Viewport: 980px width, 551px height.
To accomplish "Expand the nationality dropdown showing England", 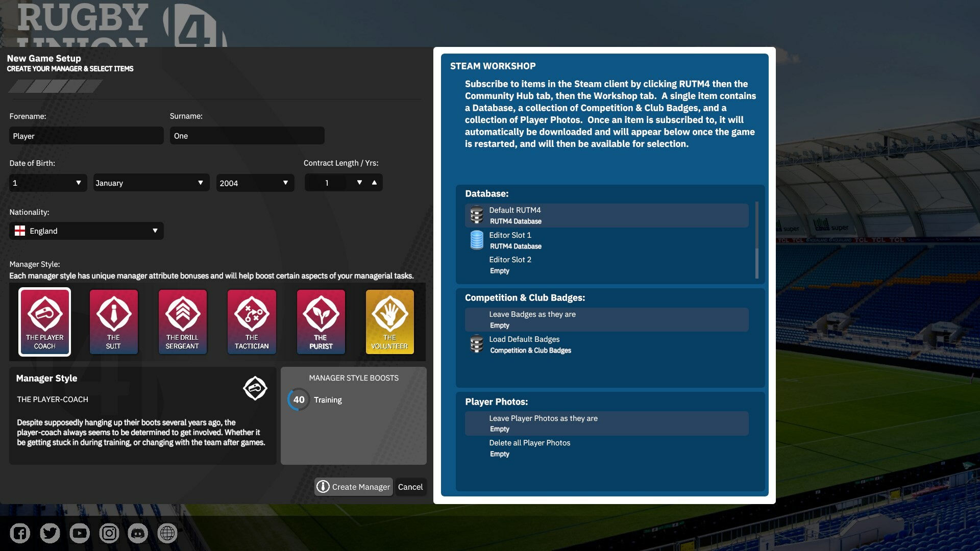I will (x=86, y=231).
